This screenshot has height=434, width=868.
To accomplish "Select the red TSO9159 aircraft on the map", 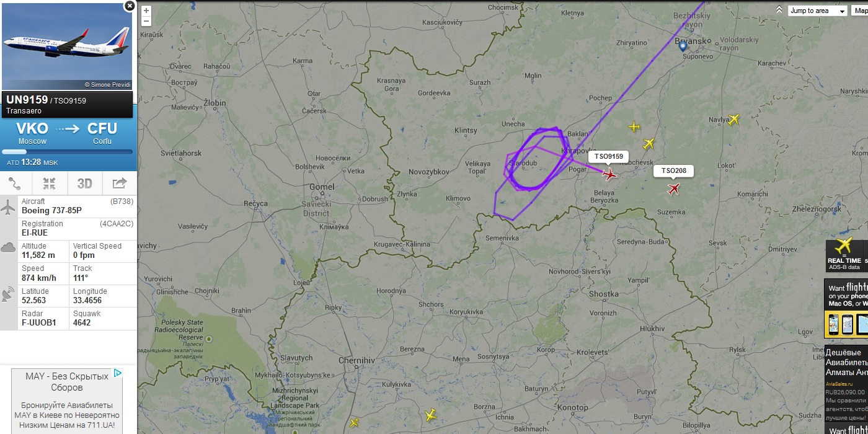I will coord(609,174).
